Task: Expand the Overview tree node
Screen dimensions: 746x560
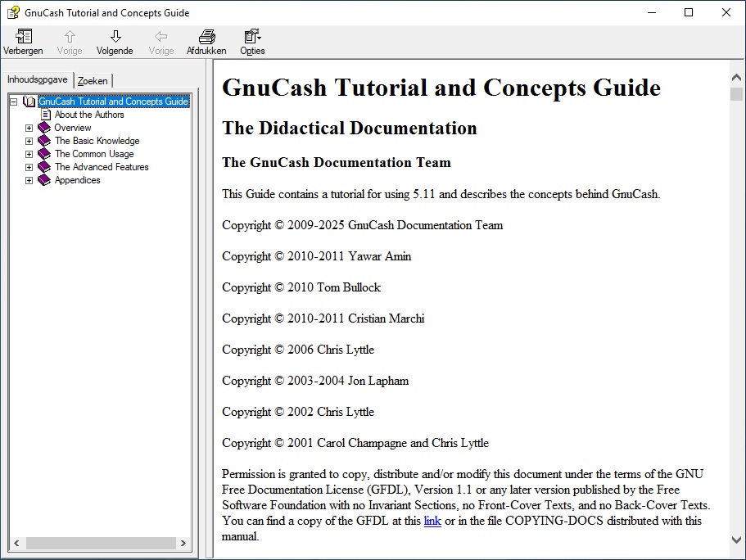Action: pyautogui.click(x=29, y=128)
